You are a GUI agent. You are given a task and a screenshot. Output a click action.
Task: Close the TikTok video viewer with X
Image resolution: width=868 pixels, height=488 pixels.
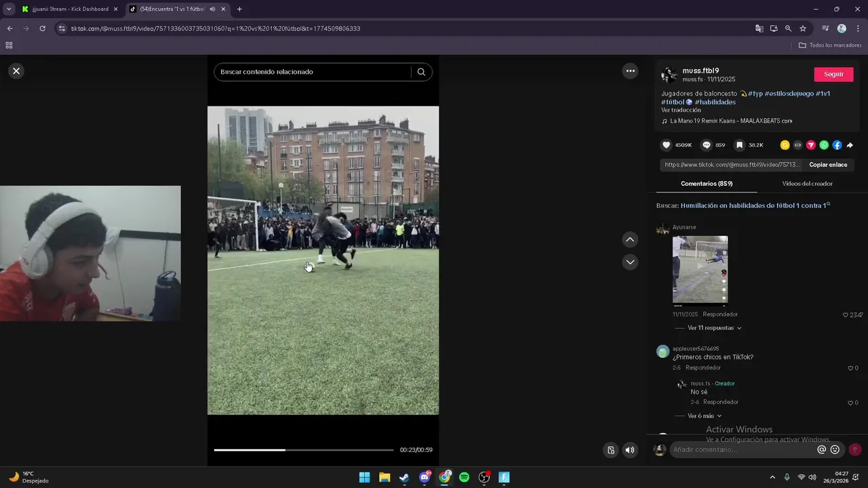click(x=16, y=70)
